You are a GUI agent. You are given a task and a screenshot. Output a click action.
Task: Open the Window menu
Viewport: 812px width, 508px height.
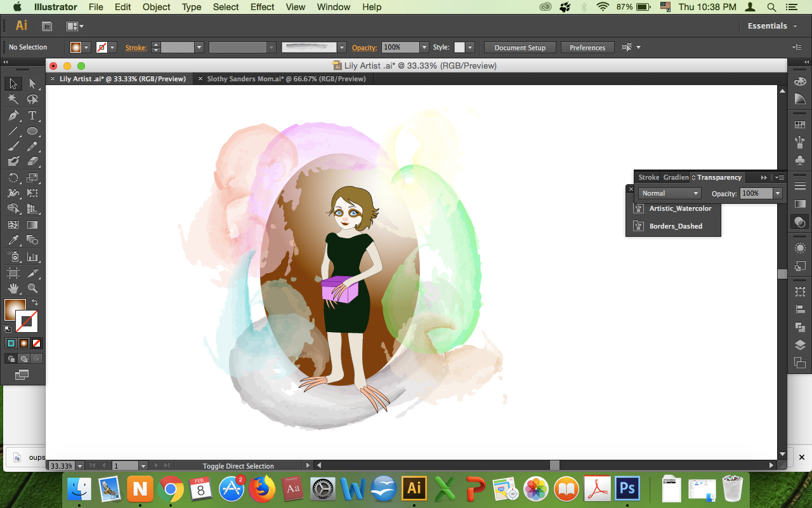point(333,7)
